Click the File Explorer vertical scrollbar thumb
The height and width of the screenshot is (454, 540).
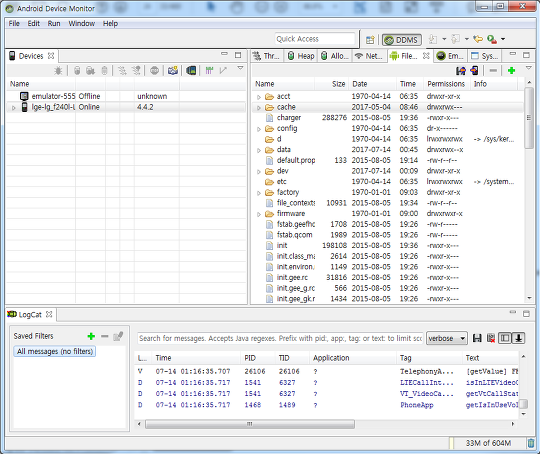click(x=529, y=118)
